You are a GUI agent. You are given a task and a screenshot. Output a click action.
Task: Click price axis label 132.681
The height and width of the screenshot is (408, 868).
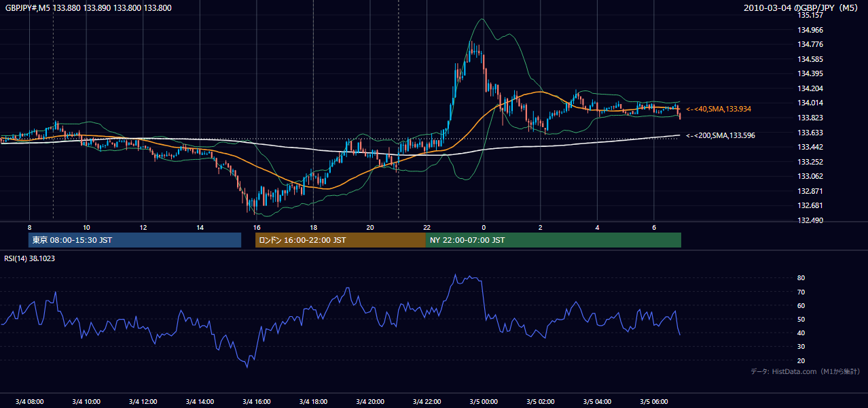click(810, 205)
